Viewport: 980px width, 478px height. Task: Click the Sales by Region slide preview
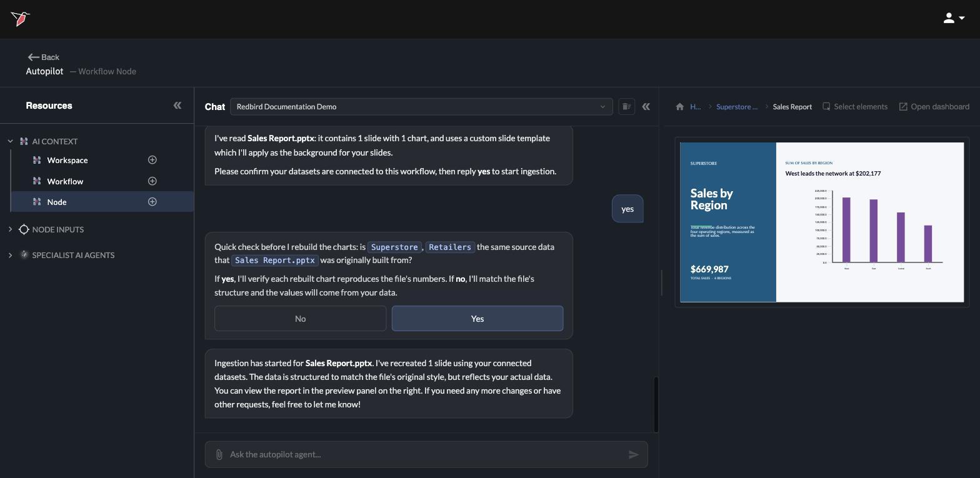(822, 222)
